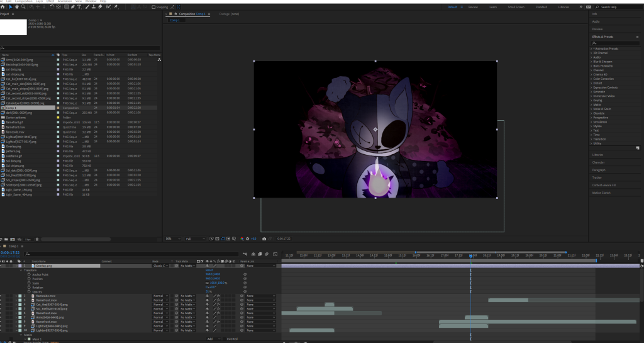
Task: Select the Roto Brush tool
Action: 108,7
